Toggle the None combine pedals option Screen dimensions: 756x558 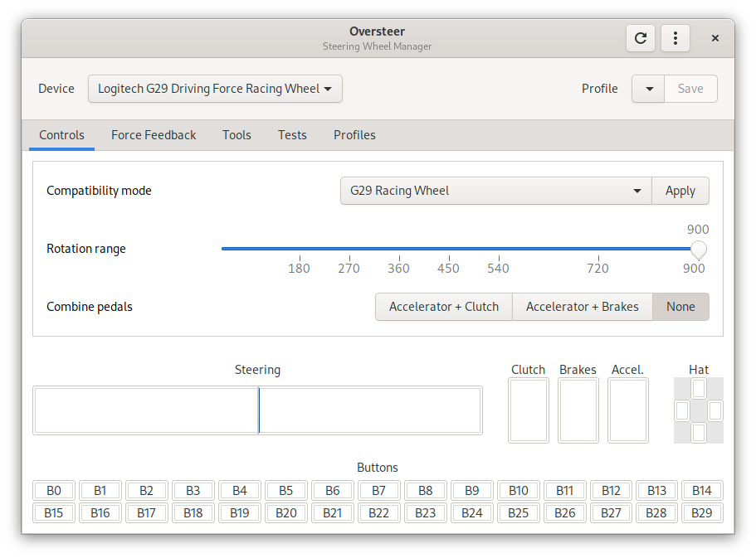tap(680, 307)
